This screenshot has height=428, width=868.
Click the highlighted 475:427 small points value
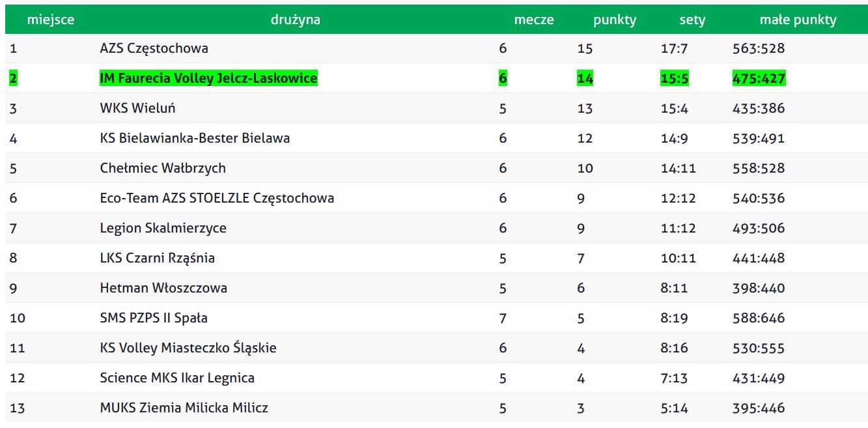tap(759, 78)
